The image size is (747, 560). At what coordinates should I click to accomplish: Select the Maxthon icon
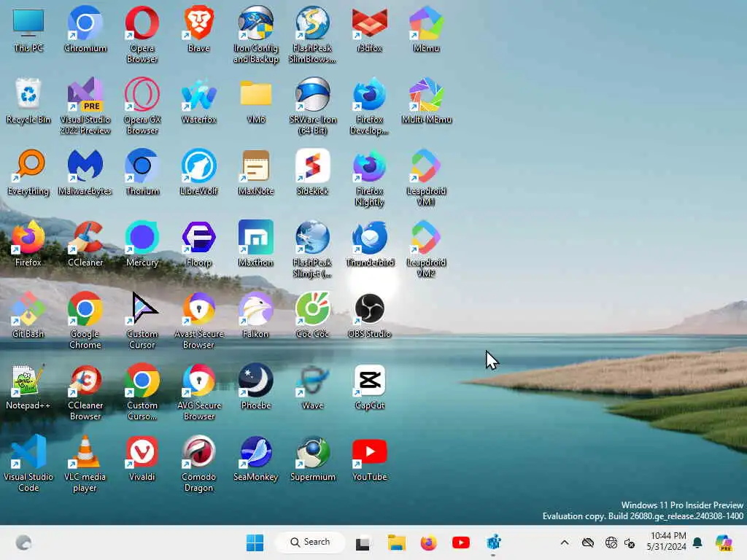(256, 244)
